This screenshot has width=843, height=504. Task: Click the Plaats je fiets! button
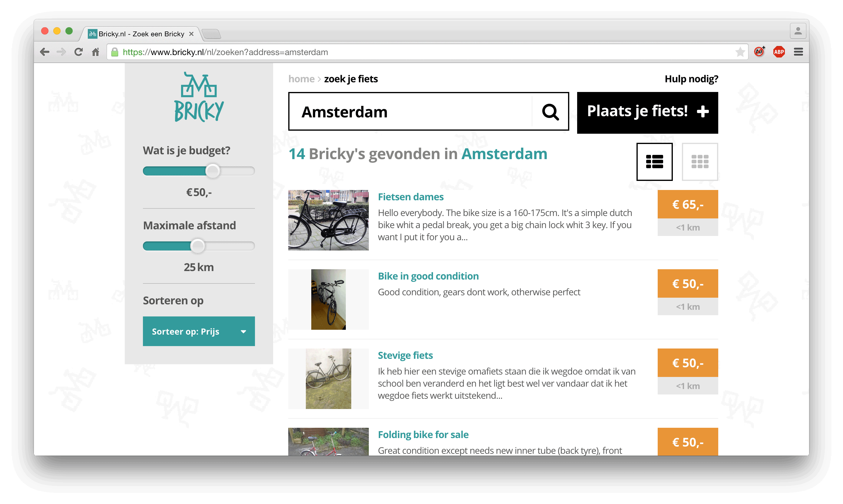tap(647, 113)
